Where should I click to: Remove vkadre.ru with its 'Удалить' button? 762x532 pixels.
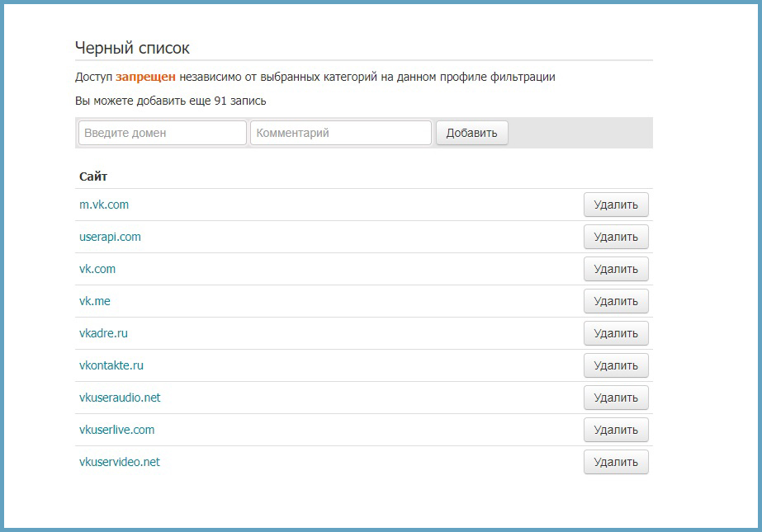coord(616,333)
